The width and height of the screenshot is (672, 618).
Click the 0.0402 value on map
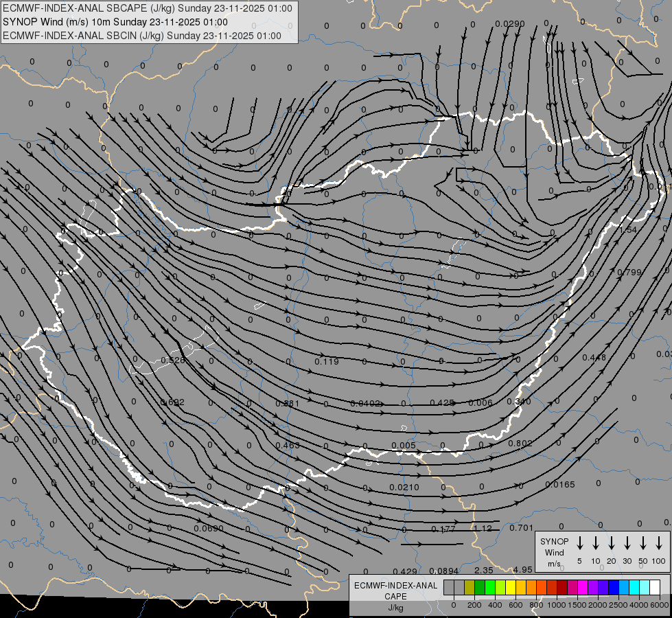point(365,404)
